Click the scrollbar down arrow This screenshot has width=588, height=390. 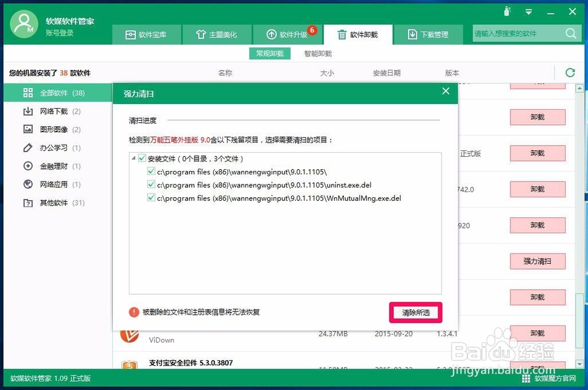point(579,364)
